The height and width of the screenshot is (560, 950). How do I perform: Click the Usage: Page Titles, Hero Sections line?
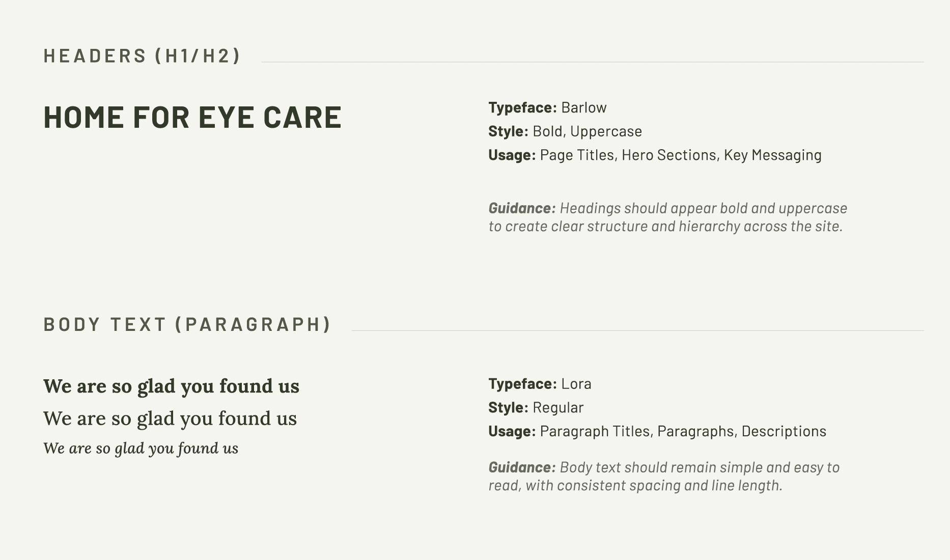[x=655, y=155]
